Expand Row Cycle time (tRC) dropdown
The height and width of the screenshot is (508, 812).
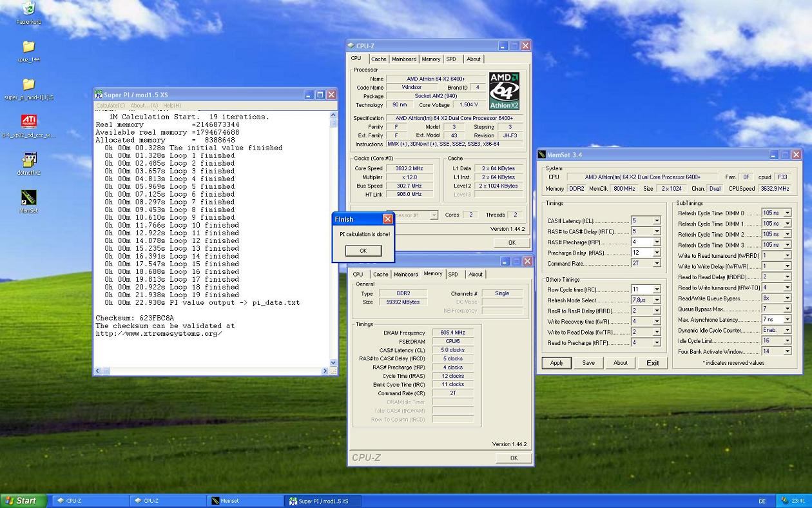coord(657,289)
